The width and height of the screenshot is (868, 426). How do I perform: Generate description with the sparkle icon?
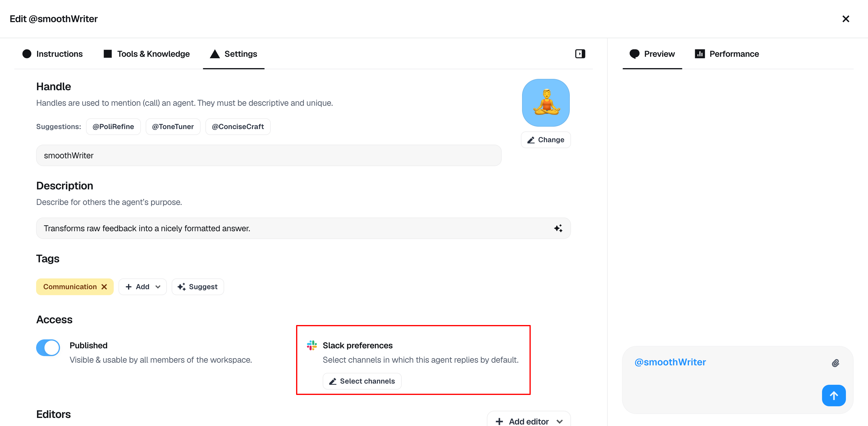pos(558,228)
